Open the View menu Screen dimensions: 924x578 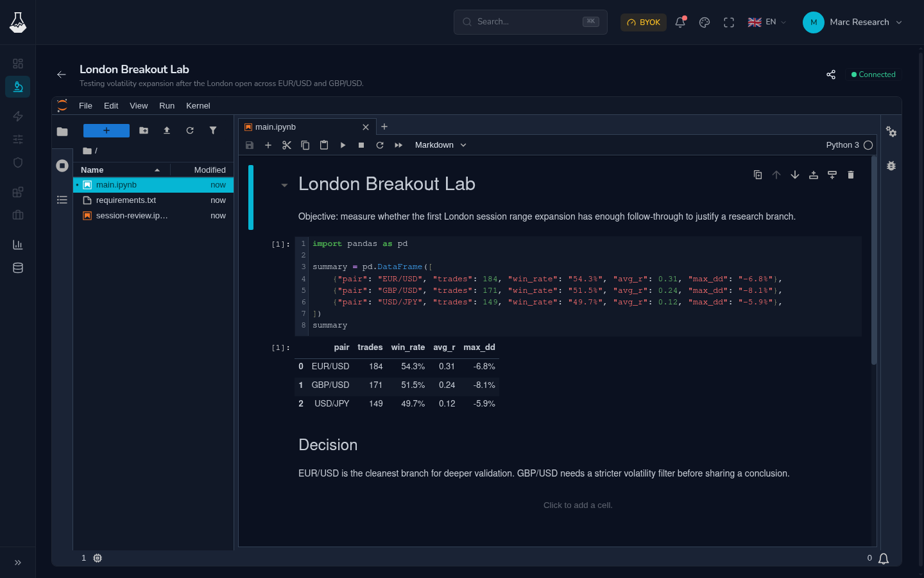139,106
